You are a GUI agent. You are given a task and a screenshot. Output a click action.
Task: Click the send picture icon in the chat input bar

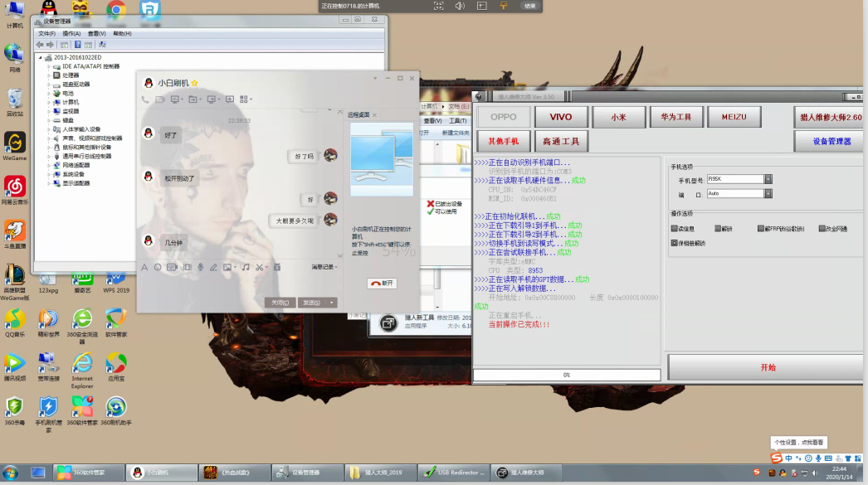[227, 268]
